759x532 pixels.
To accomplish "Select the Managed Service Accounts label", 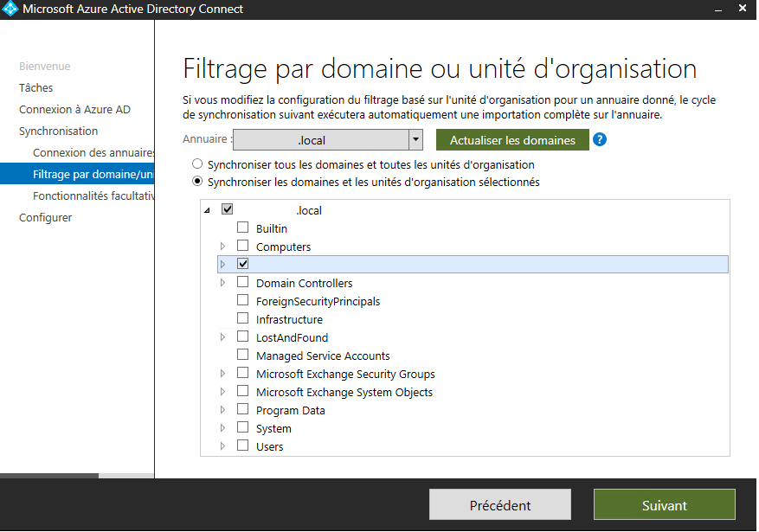I will pos(323,356).
